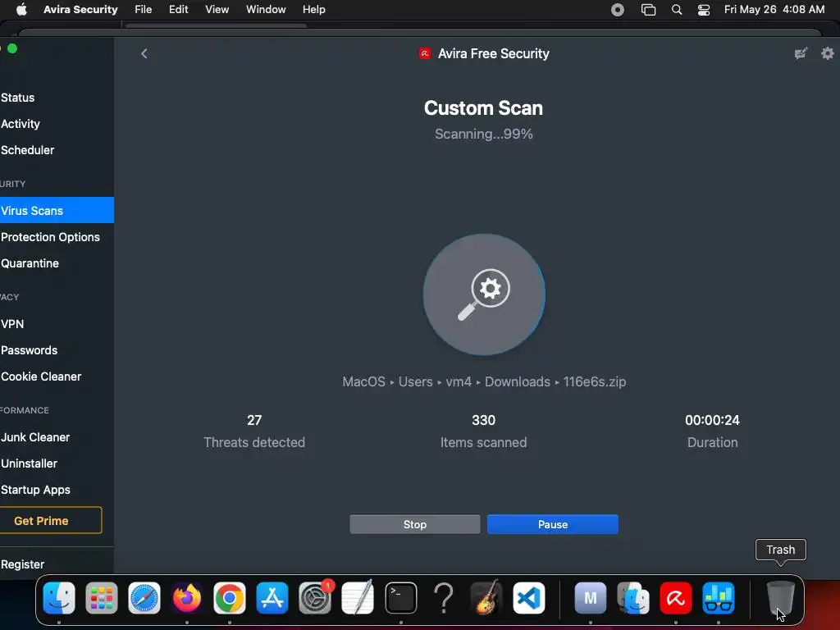This screenshot has width=840, height=630.
Task: Open Uninstaller in the sidebar
Action: click(x=29, y=463)
